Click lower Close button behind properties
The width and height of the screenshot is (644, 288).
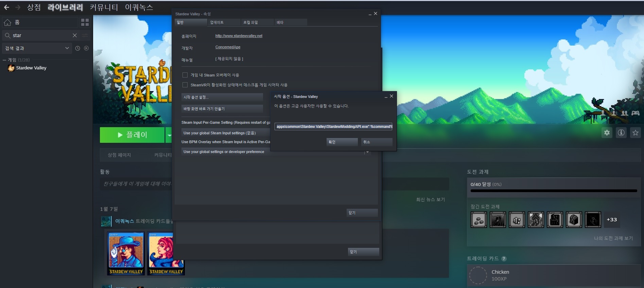point(363,252)
